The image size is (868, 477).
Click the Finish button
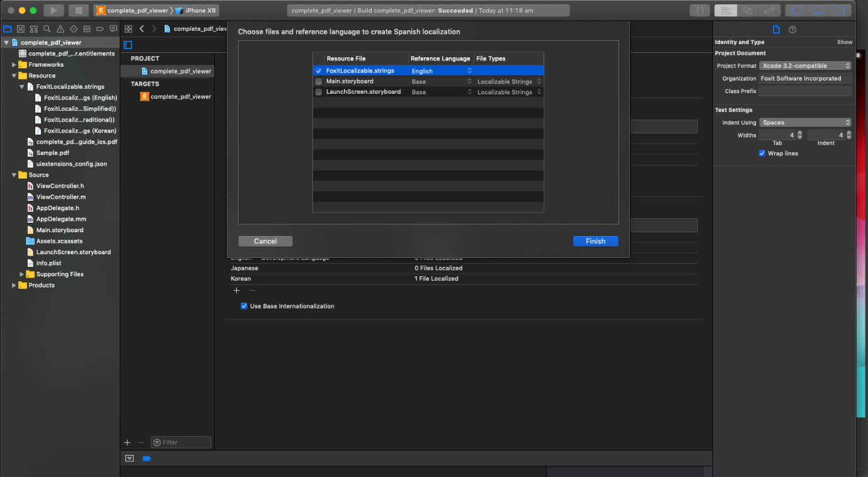(x=595, y=241)
